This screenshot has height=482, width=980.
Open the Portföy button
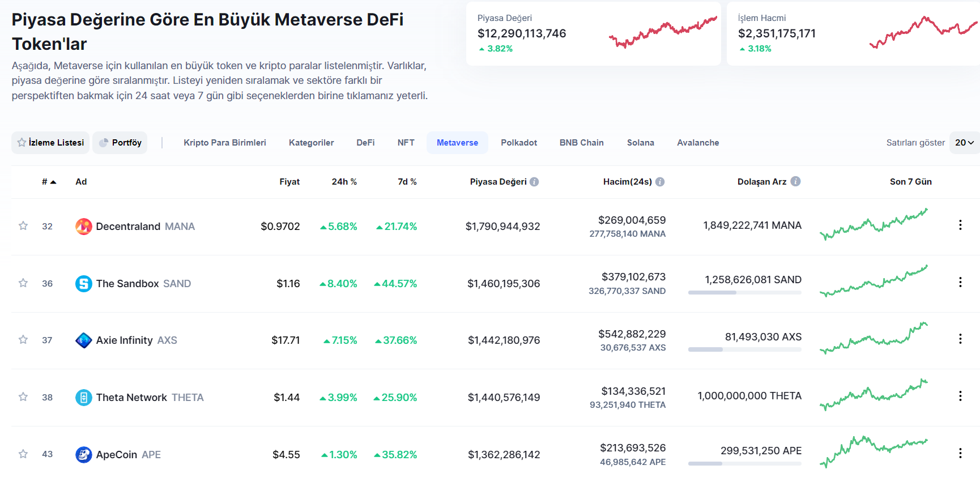120,143
